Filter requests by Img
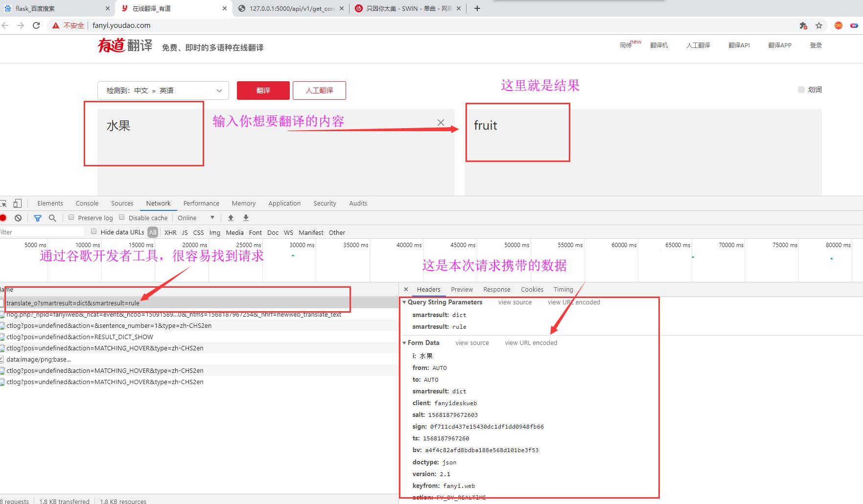Viewport: 863px width, 504px height. pyautogui.click(x=215, y=232)
